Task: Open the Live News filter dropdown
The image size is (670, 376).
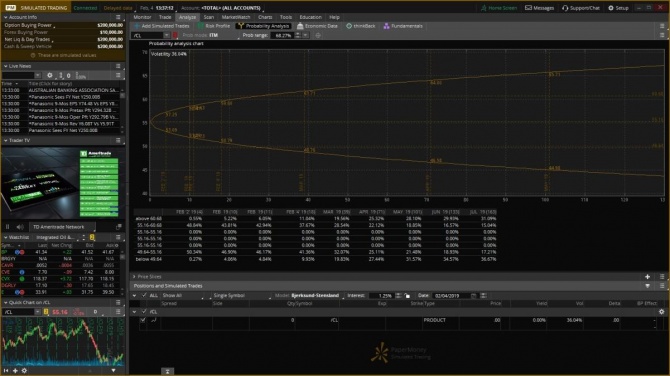Action: coord(38,75)
